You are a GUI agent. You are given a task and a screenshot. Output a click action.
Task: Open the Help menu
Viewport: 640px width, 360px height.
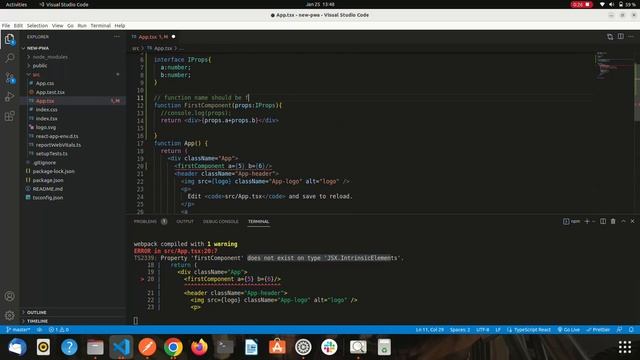[120, 25]
